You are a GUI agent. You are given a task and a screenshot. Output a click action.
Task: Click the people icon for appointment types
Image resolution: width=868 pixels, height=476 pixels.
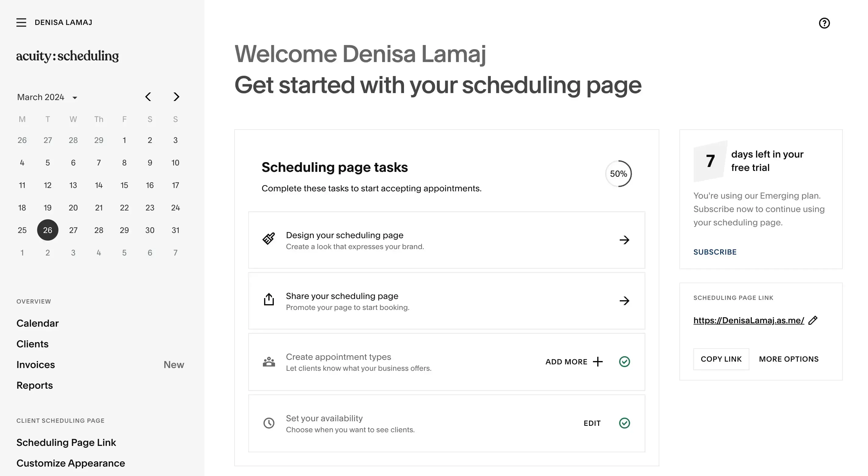coord(269,361)
